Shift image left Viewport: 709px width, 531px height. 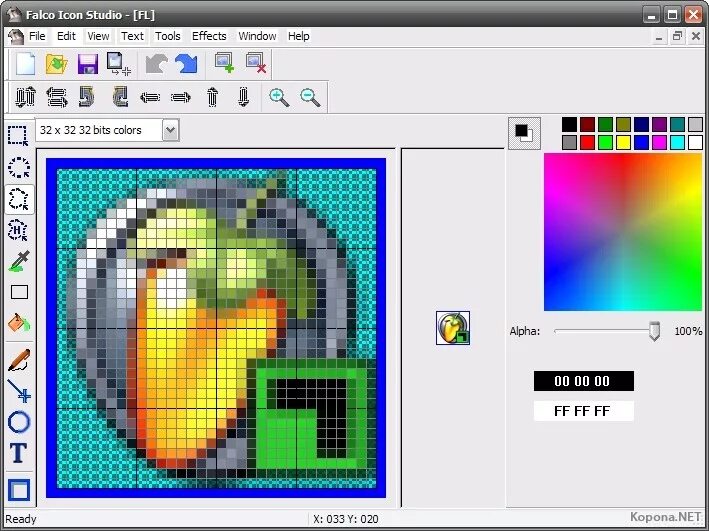click(150, 97)
